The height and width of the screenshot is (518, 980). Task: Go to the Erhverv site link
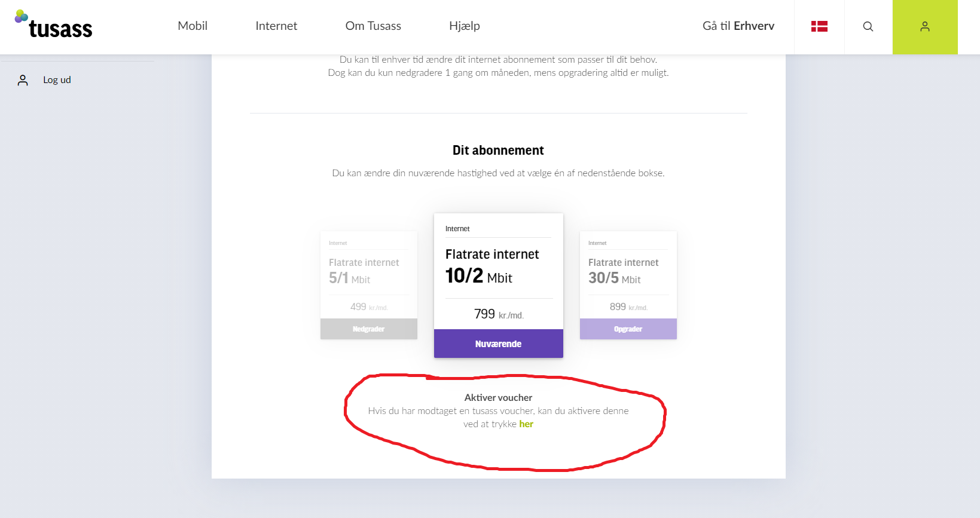738,26
